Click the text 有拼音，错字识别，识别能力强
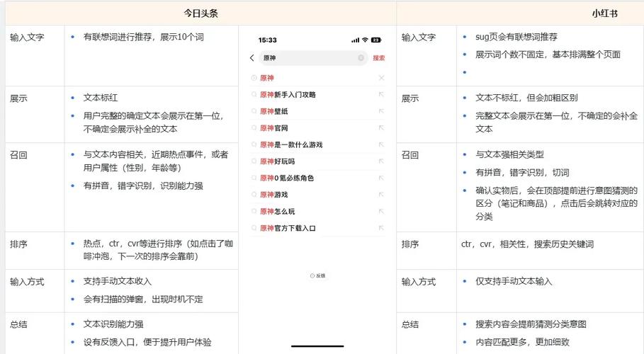 (143, 185)
